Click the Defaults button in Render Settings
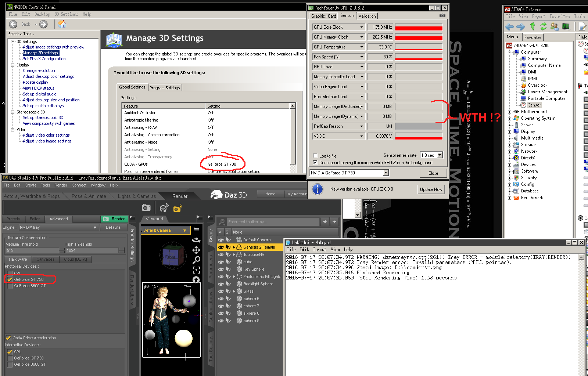588x376 pixels. click(x=113, y=228)
